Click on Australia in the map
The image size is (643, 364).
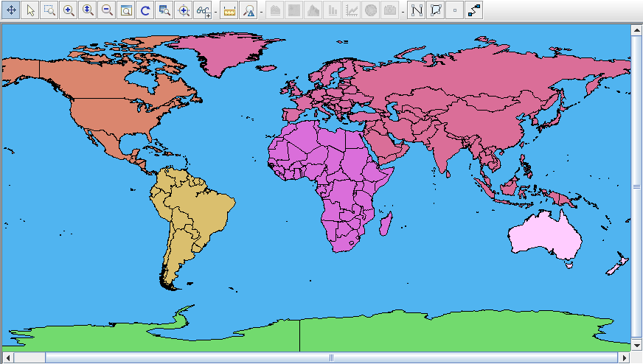(544, 237)
